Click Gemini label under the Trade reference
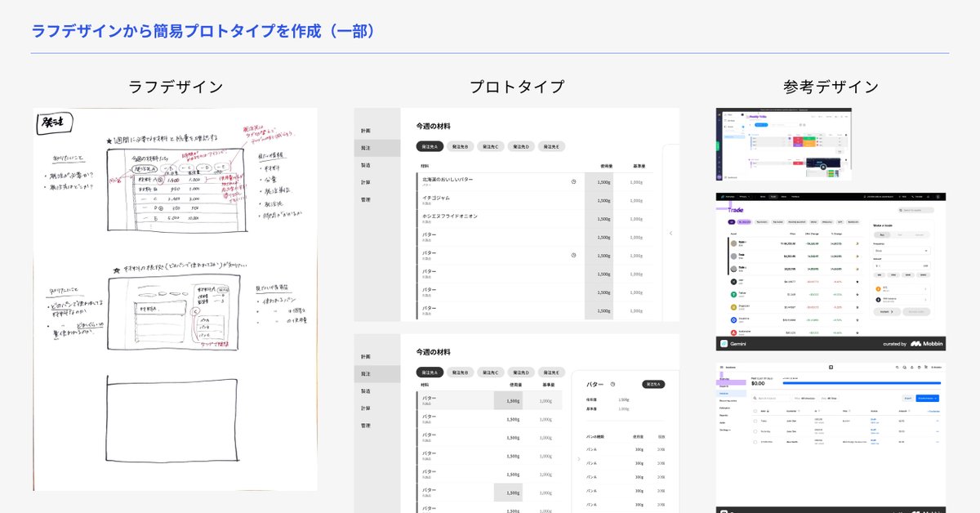The image size is (980, 513). click(x=740, y=344)
